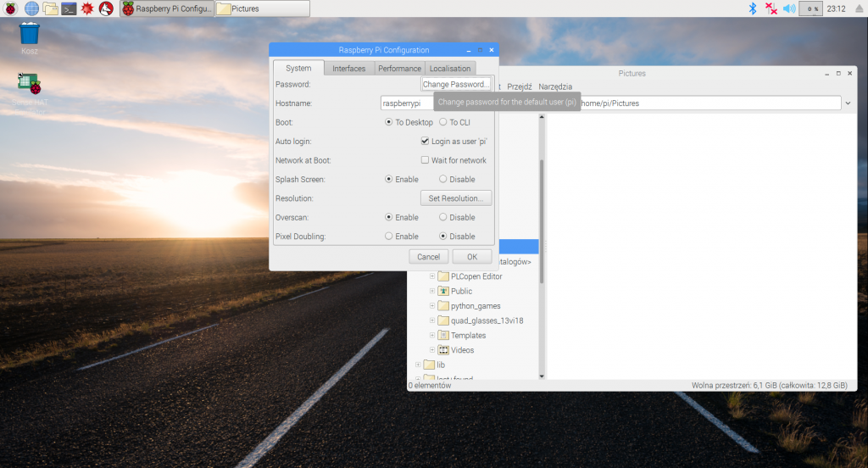The image size is (868, 468).
Task: Select To CLI boot option
Action: [x=443, y=122]
